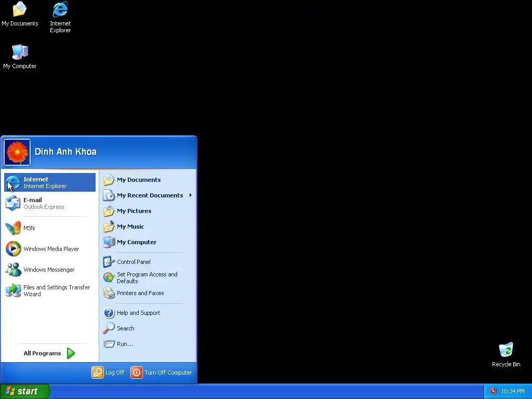
Task: Click the user name Dinh Anh Khoa
Action: click(x=65, y=152)
